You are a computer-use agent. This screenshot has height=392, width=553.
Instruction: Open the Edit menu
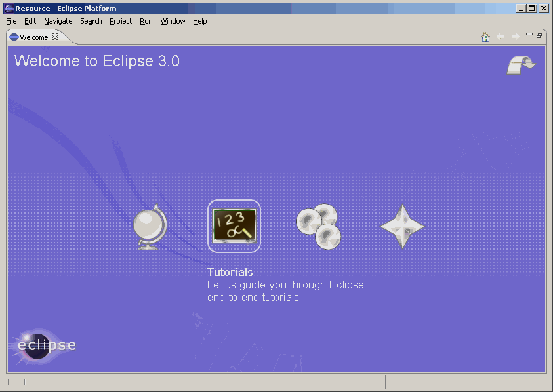pos(30,21)
